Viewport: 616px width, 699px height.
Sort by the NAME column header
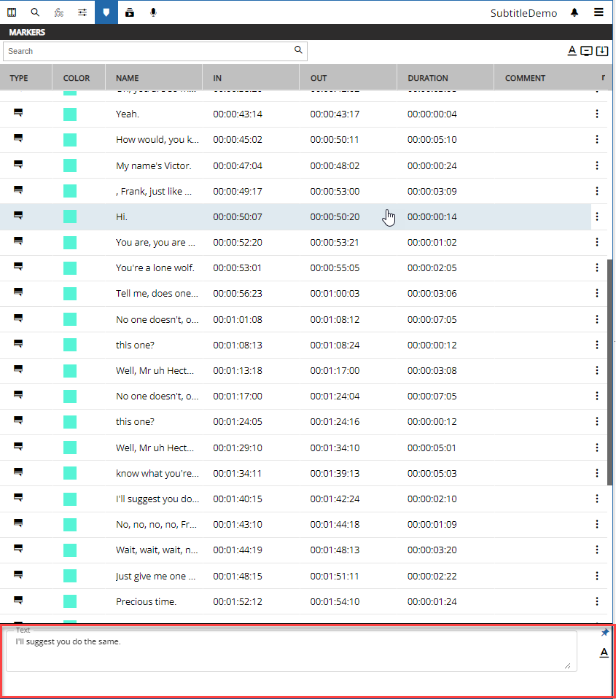click(128, 78)
